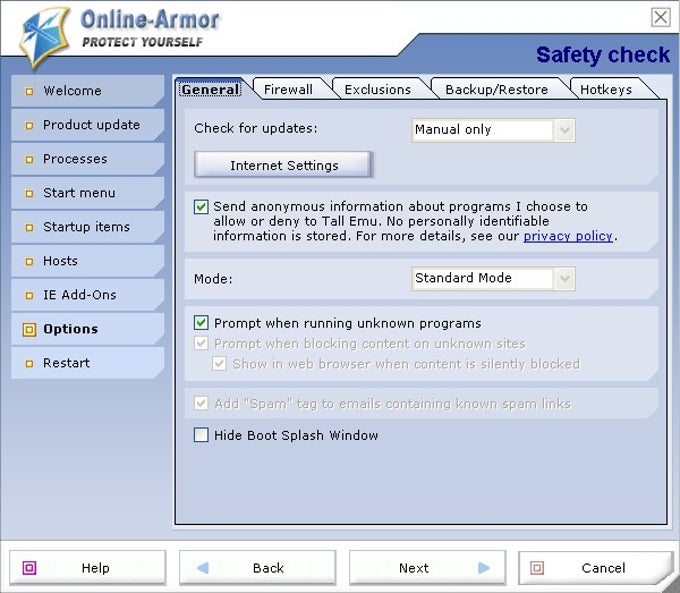Click the "Check for updates:" label
This screenshot has height=593, width=680.
(256, 128)
